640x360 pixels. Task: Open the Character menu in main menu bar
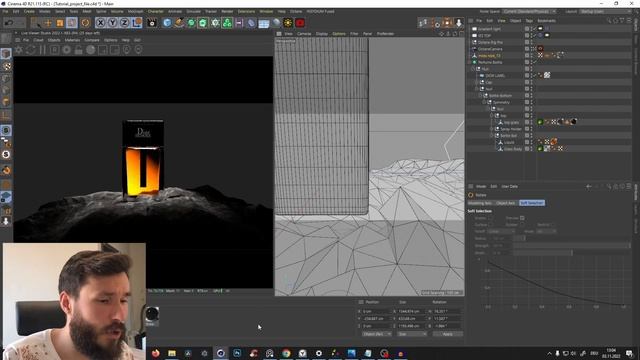point(156,11)
